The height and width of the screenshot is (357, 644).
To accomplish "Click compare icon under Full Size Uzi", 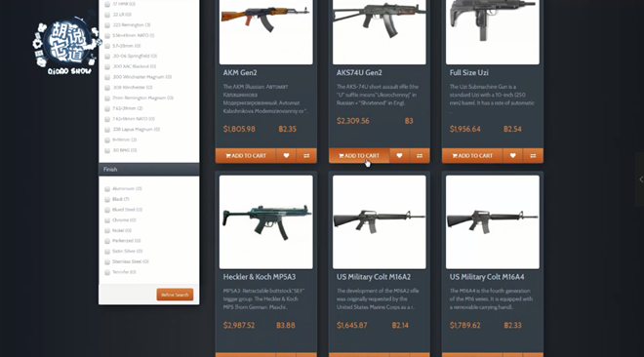I will point(533,155).
